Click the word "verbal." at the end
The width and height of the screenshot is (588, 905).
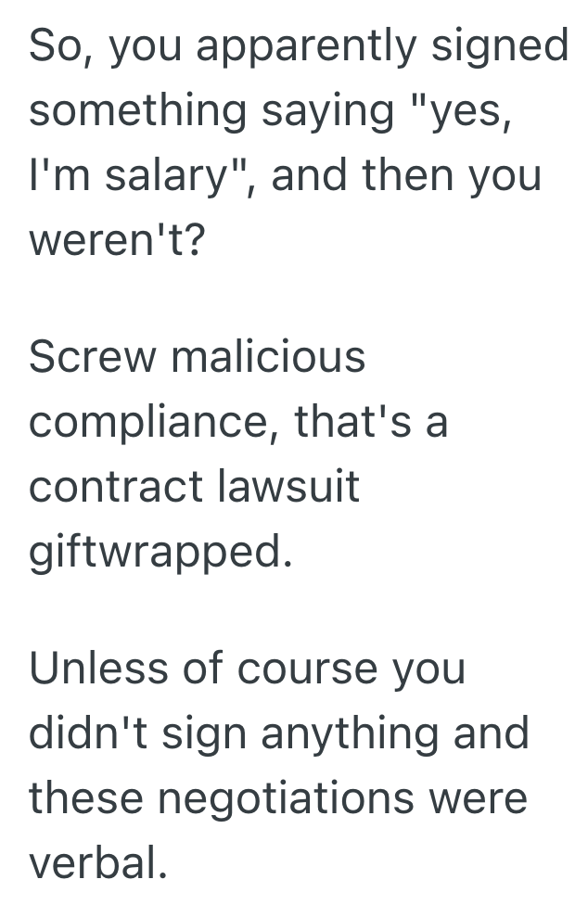click(99, 863)
